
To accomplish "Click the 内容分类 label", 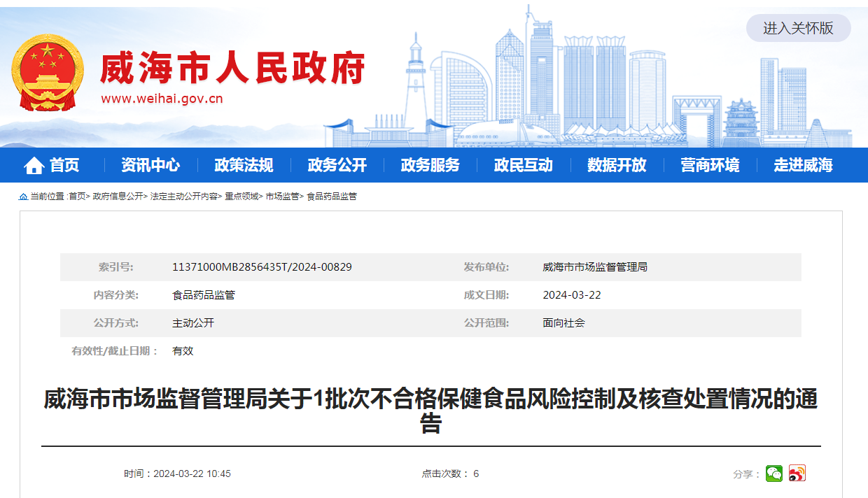I will (116, 295).
